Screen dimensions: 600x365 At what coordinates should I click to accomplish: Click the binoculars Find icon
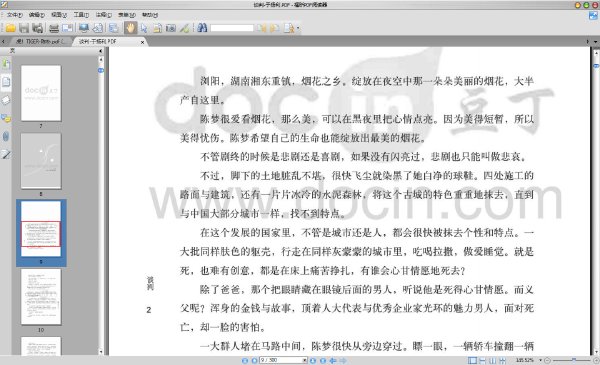click(202, 28)
